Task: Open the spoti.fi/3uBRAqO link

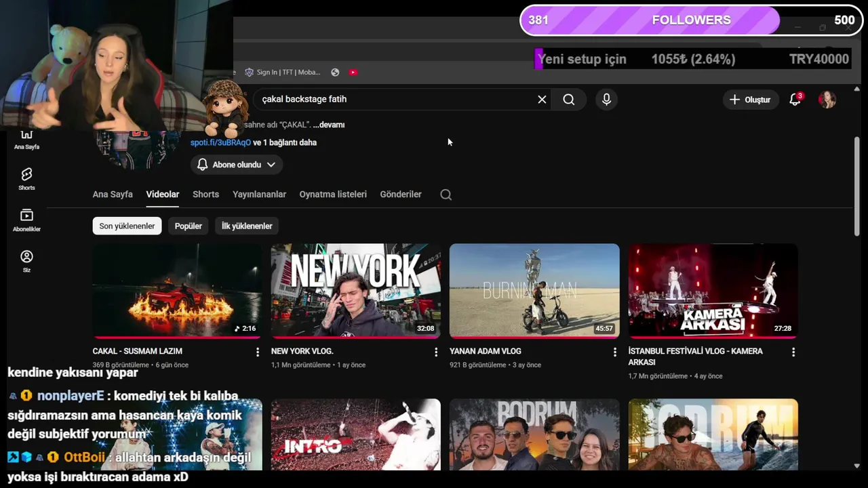Action: pos(220,142)
